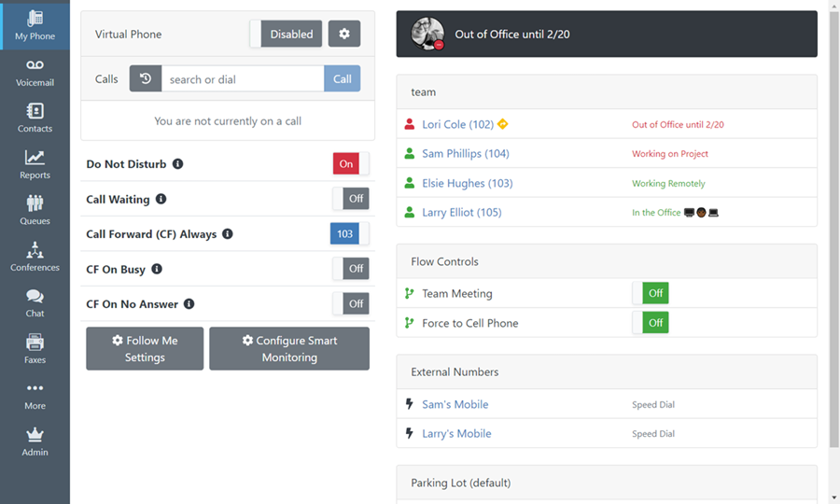This screenshot has height=504, width=840.
Task: Open the Queues section
Action: point(35,211)
